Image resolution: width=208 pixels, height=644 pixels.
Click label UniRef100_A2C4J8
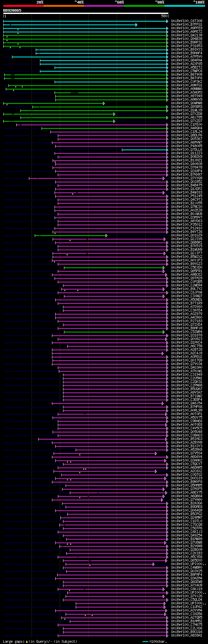click(187, 353)
